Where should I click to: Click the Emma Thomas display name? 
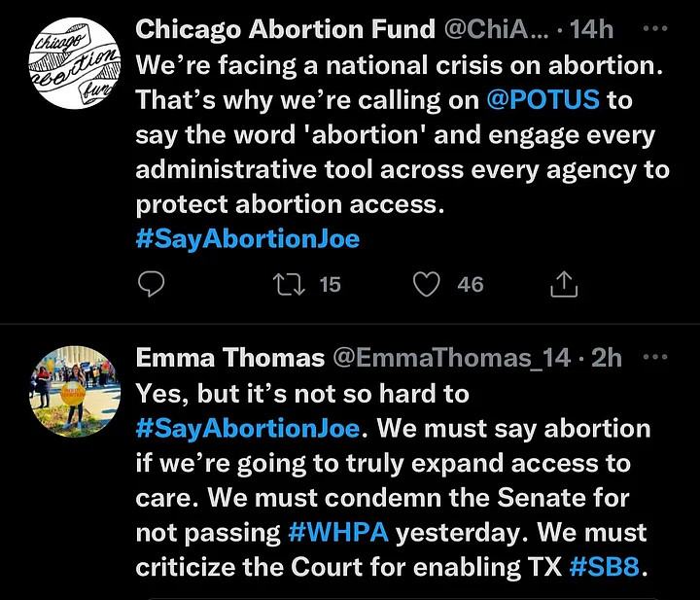coord(229,358)
